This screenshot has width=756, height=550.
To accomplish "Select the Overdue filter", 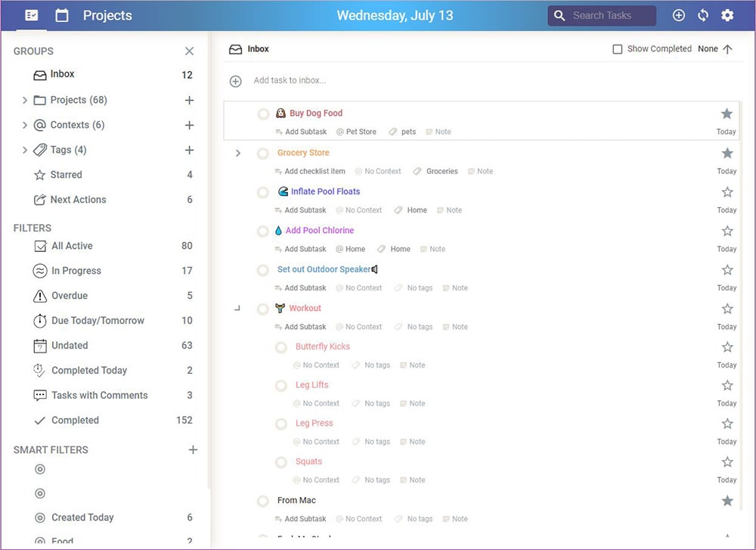I will pos(70,296).
